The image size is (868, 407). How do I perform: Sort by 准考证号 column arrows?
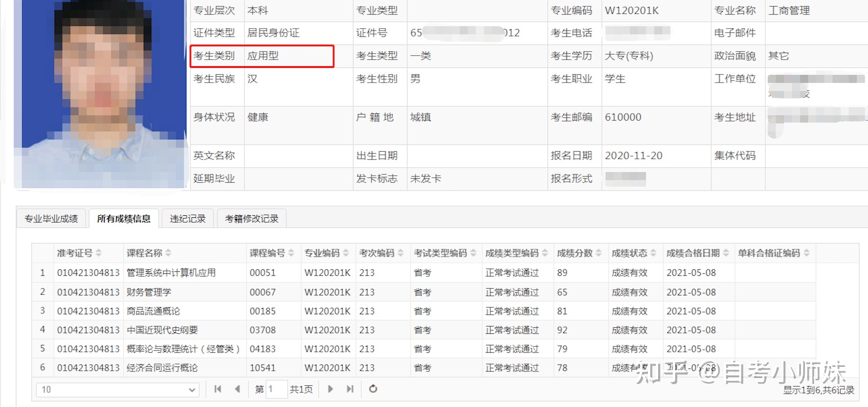click(99, 253)
